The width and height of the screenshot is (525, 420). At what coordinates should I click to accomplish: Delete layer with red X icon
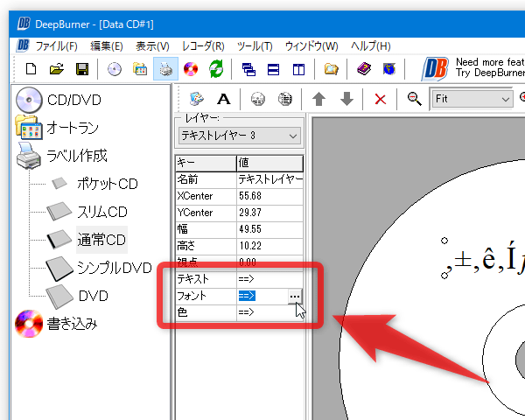[380, 100]
